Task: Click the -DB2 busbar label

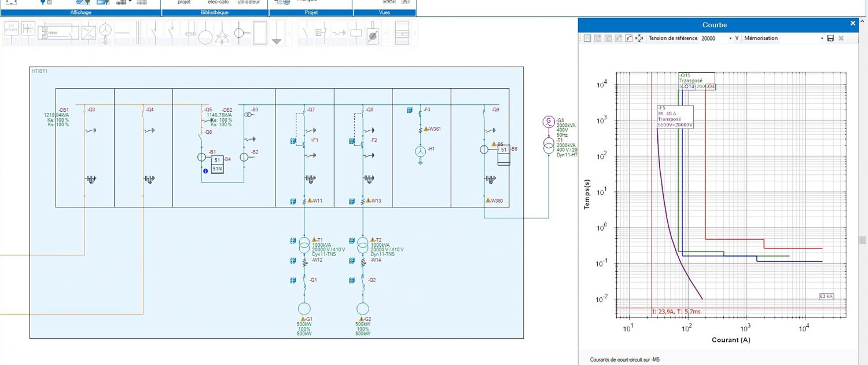Action: click(226, 110)
